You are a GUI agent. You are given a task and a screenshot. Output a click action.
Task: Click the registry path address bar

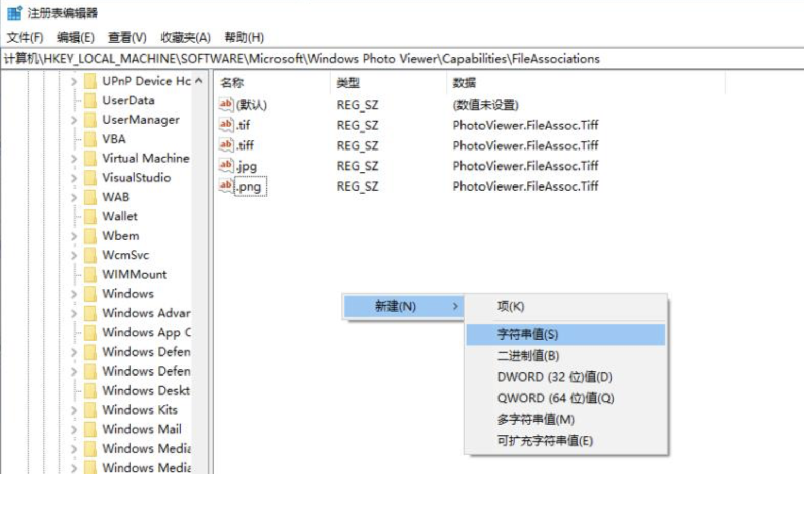402,59
